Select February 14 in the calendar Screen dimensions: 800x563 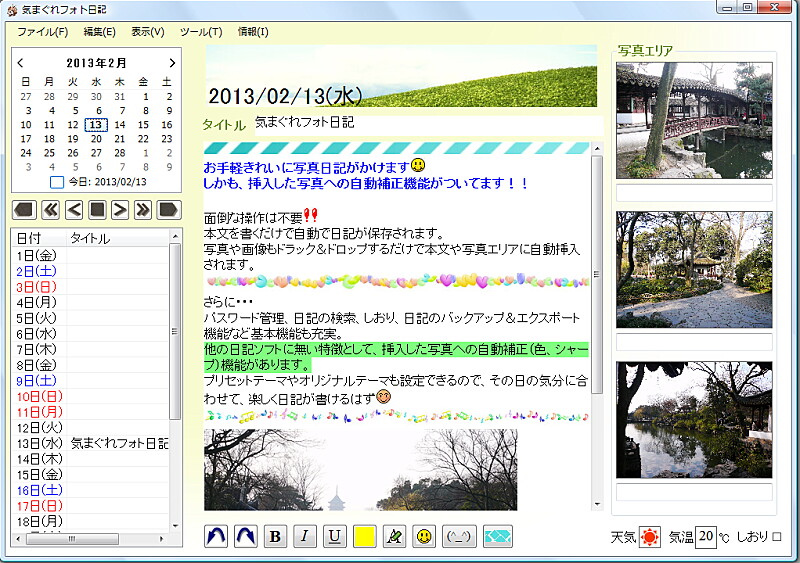(x=120, y=125)
